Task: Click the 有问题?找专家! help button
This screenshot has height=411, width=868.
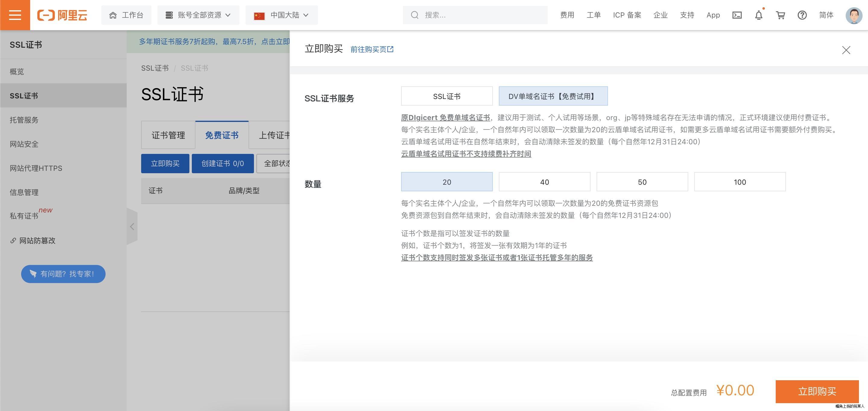Action: coord(63,274)
